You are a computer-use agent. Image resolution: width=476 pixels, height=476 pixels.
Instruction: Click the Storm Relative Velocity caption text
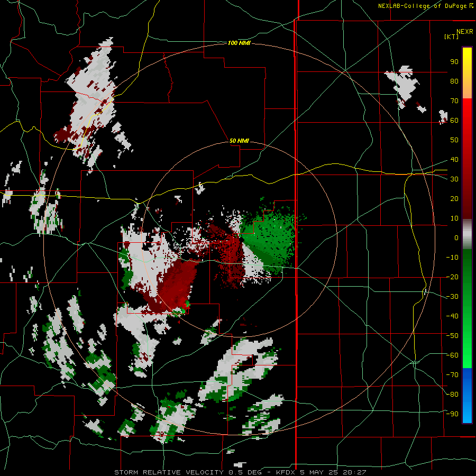click(240, 472)
